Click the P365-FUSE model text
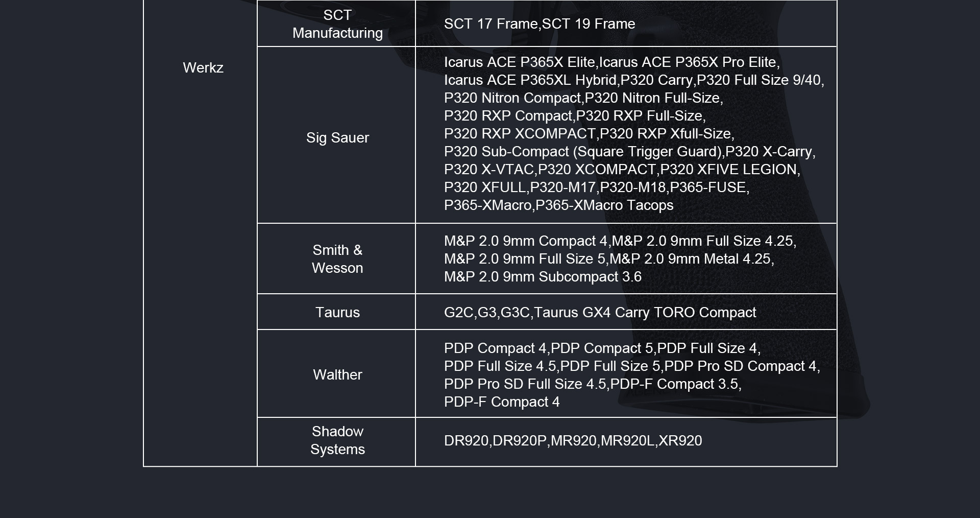980x518 pixels. pyautogui.click(x=708, y=187)
